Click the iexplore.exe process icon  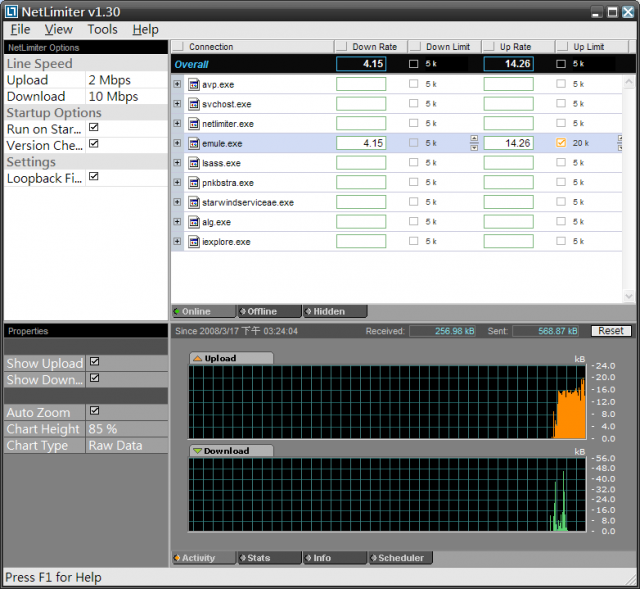pos(193,241)
